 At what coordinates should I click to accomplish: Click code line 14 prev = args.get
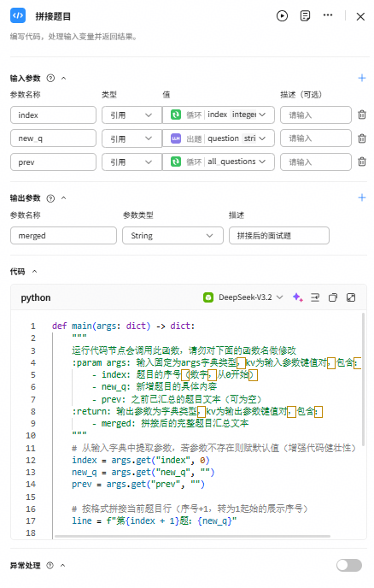pyautogui.click(x=138, y=484)
